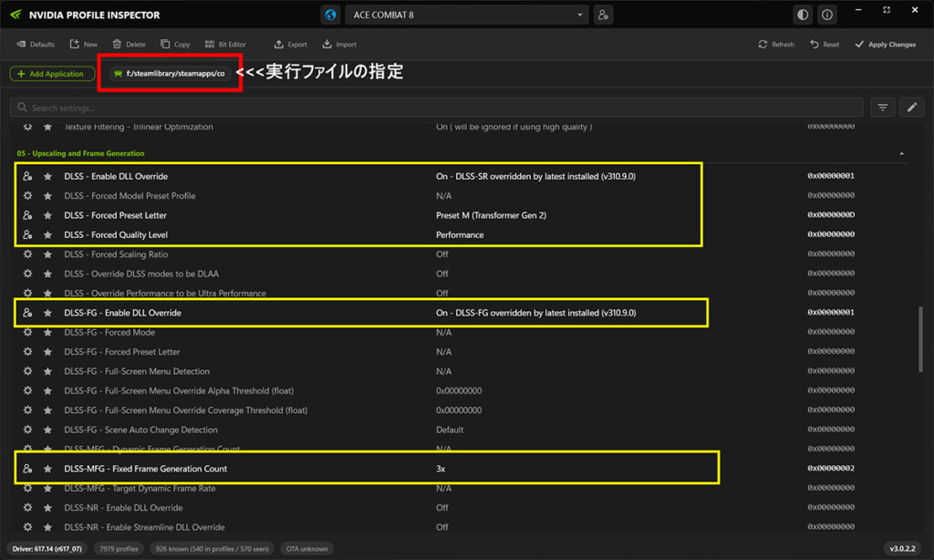
Task: Click gear icon on DLSS-FG - Forced Mode
Action: tap(27, 332)
